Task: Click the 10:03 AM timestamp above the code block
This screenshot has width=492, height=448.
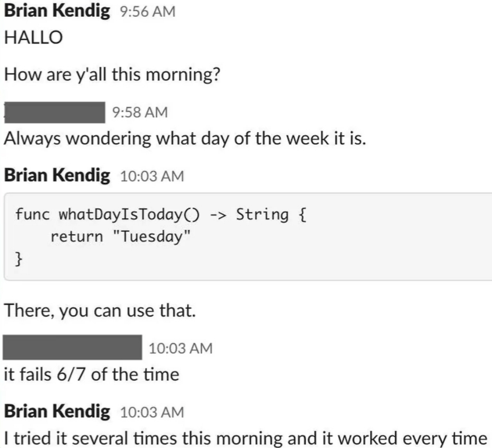Action: [x=152, y=176]
